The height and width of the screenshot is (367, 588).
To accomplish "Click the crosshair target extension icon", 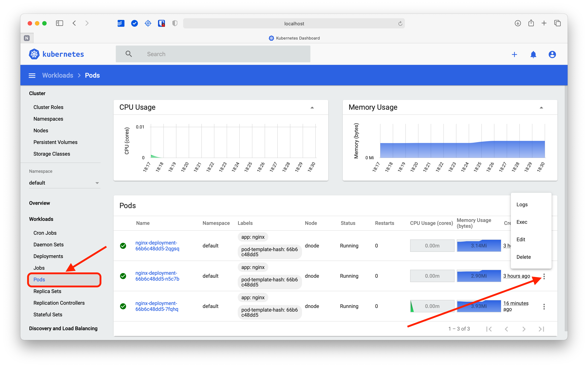I will 148,23.
